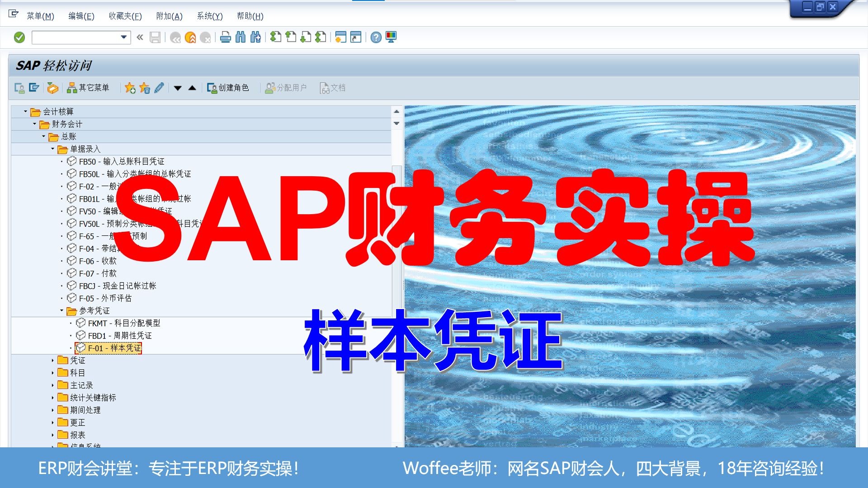
Task: Click the Delete Favorites star icon
Action: click(144, 88)
